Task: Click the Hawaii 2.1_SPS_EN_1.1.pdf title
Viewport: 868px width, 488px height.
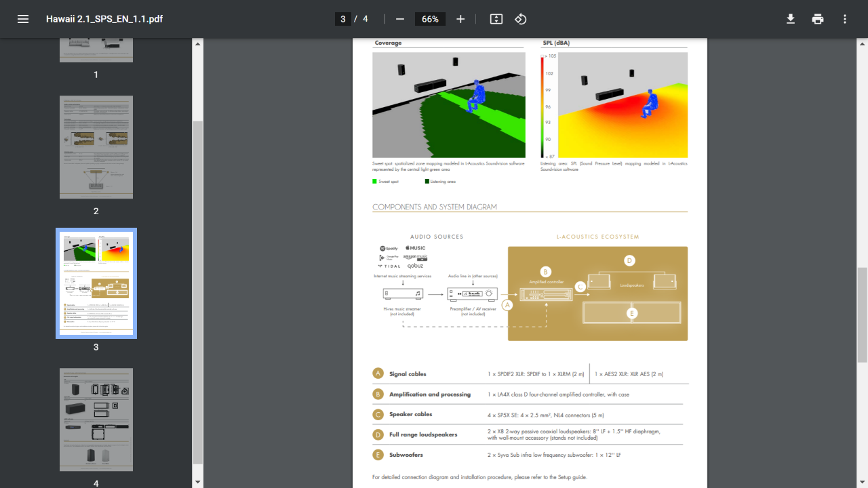Action: coord(104,19)
